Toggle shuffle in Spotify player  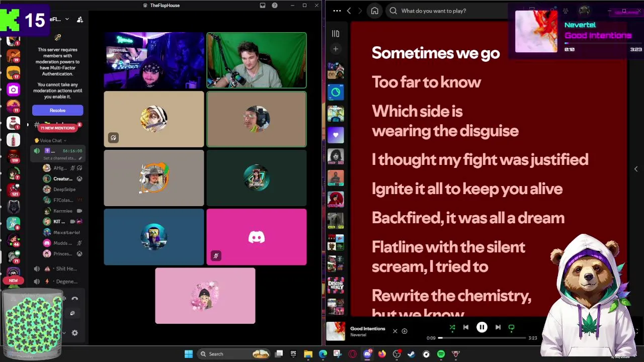(x=452, y=327)
